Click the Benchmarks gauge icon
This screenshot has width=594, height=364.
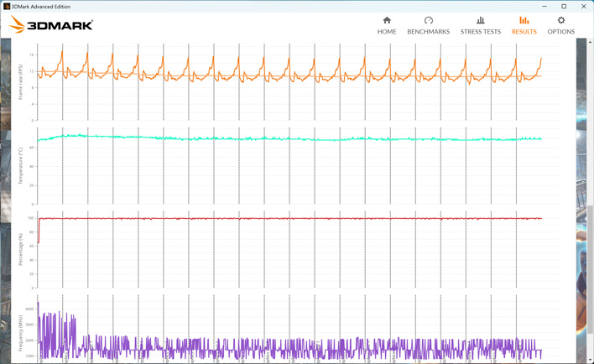(x=428, y=20)
